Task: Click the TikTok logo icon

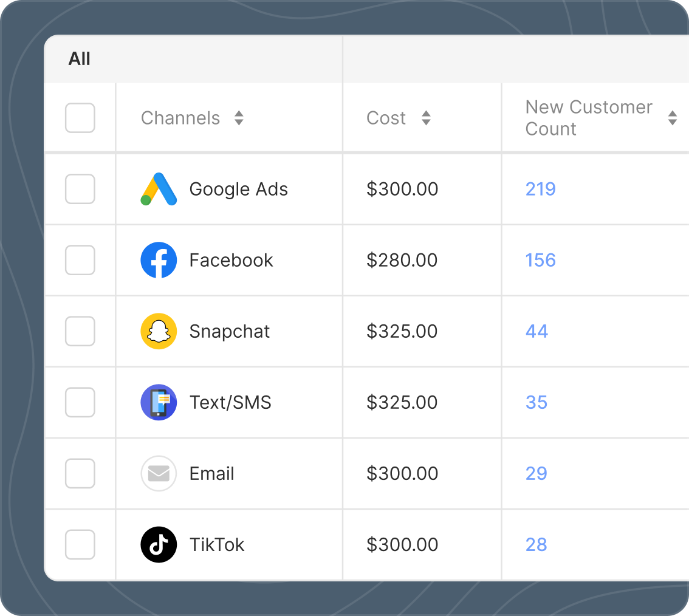Action: click(159, 544)
